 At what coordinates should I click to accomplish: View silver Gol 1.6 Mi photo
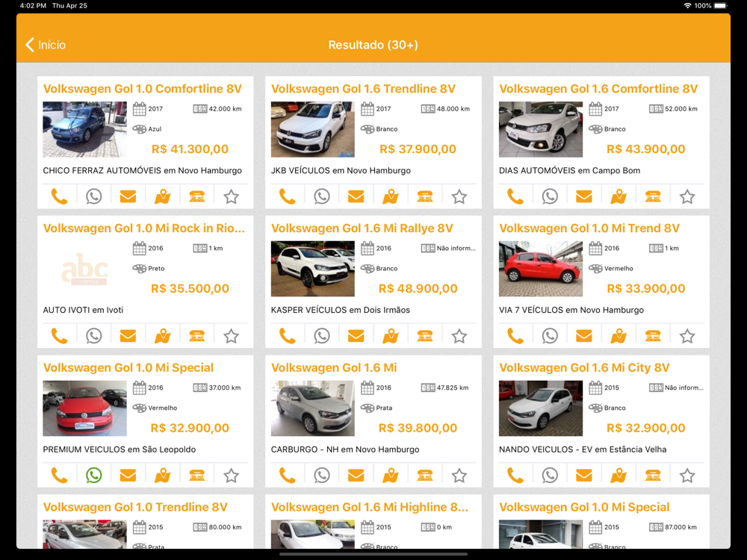tap(312, 408)
